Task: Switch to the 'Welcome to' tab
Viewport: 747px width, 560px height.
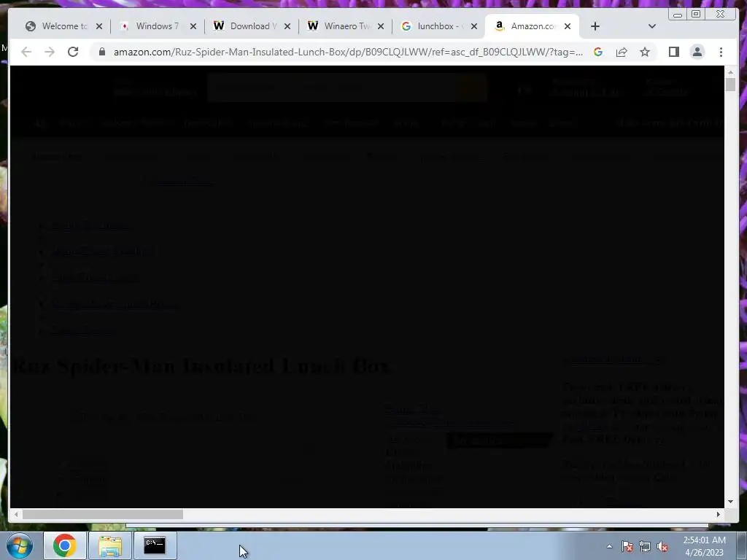Action: coord(64,26)
